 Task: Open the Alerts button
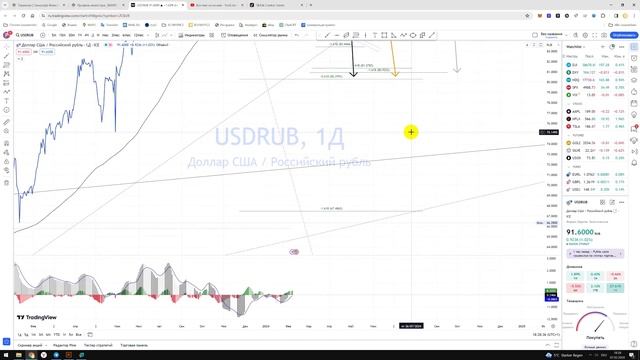pyautogui.click(x=235, y=36)
